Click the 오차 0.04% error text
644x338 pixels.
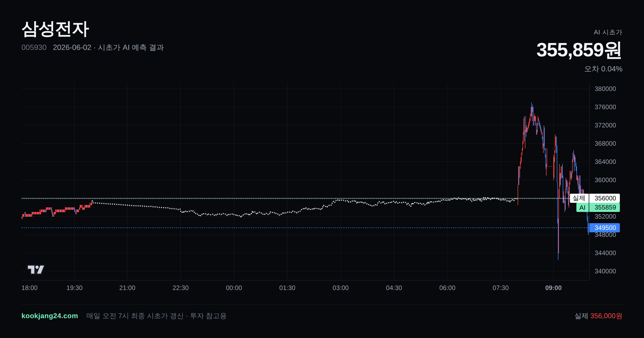point(603,69)
